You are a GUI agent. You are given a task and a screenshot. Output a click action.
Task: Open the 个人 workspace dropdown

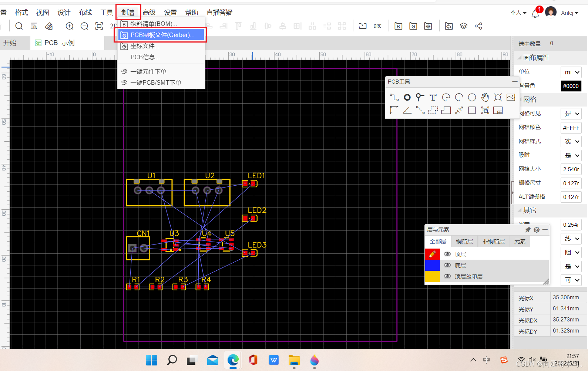coord(518,13)
